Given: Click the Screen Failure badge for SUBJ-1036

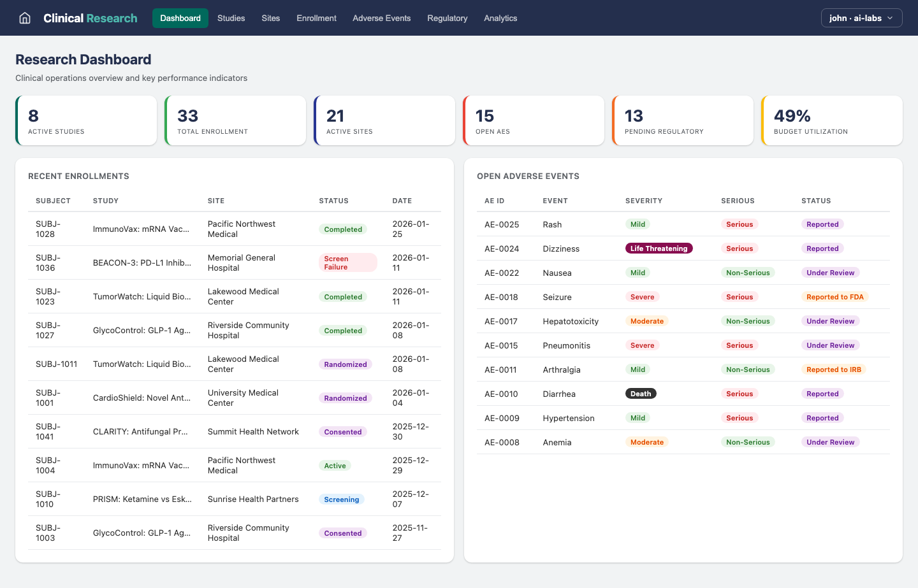Looking at the screenshot, I should pyautogui.click(x=348, y=262).
